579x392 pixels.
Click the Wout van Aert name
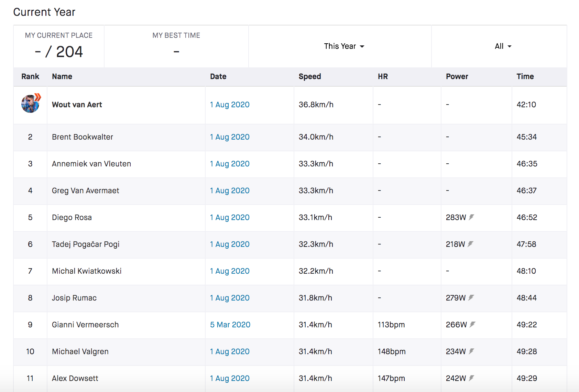[77, 105]
